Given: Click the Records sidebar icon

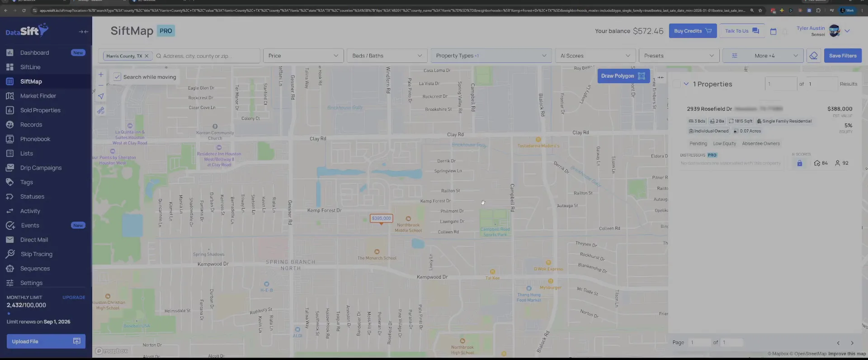Looking at the screenshot, I should click(10, 125).
